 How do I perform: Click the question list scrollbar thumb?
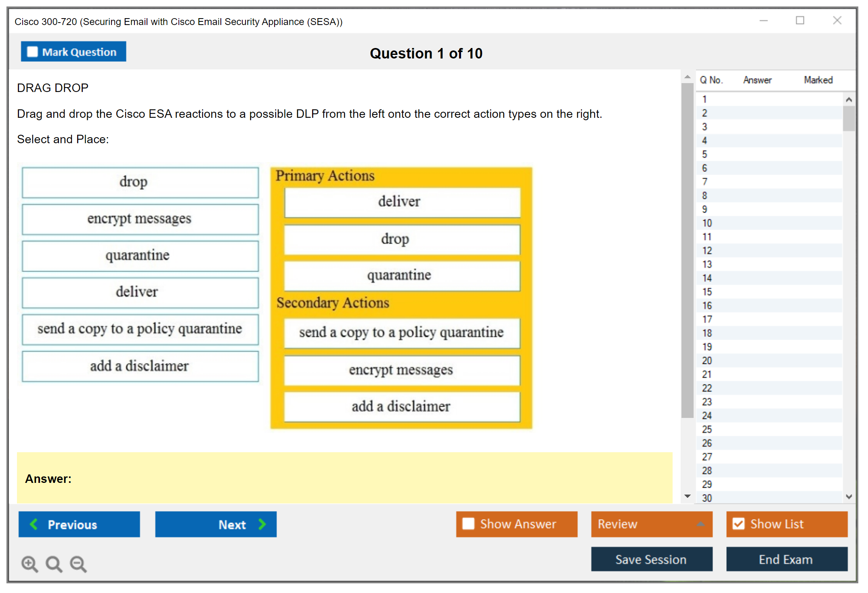849,118
